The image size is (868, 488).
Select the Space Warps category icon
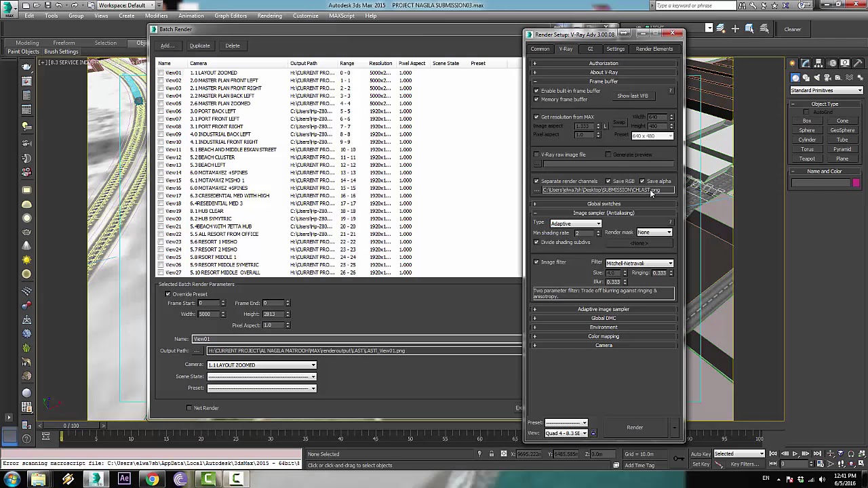pos(849,78)
